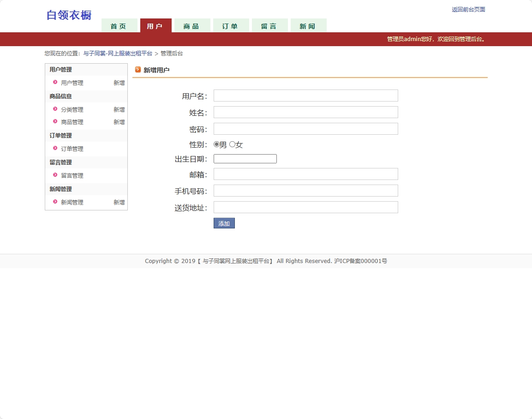Click the 出生日期 date input box
This screenshot has width=532, height=419.
245,158
